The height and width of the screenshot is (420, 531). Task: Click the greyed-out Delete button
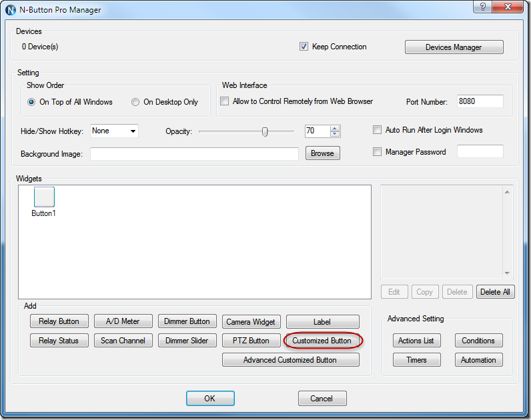457,292
